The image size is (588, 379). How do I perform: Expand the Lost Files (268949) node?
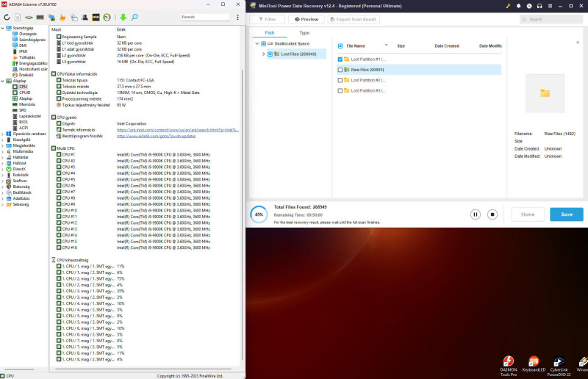click(263, 54)
